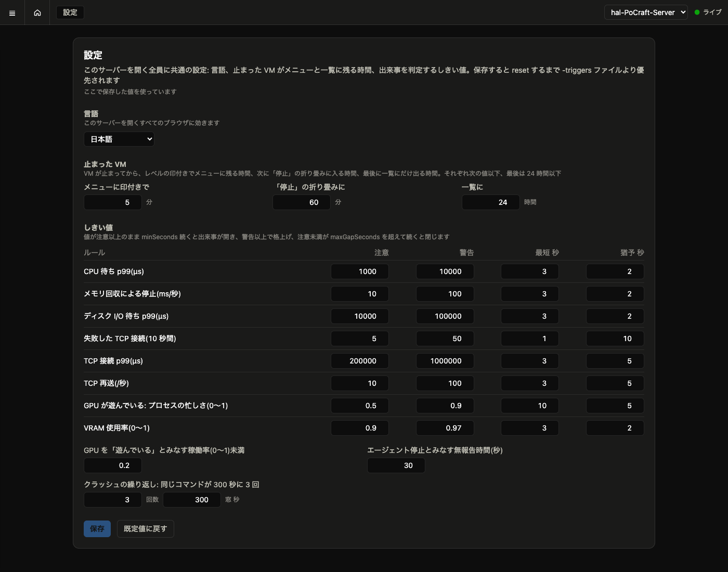Screen dimensions: 728x572
Task: Click the ルール column header
Action: [94, 253]
